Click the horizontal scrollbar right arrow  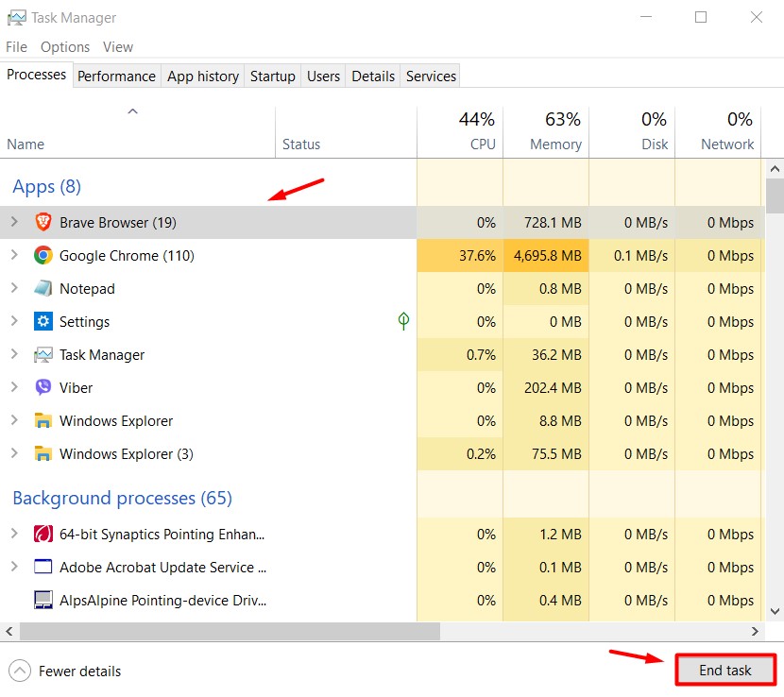755,632
